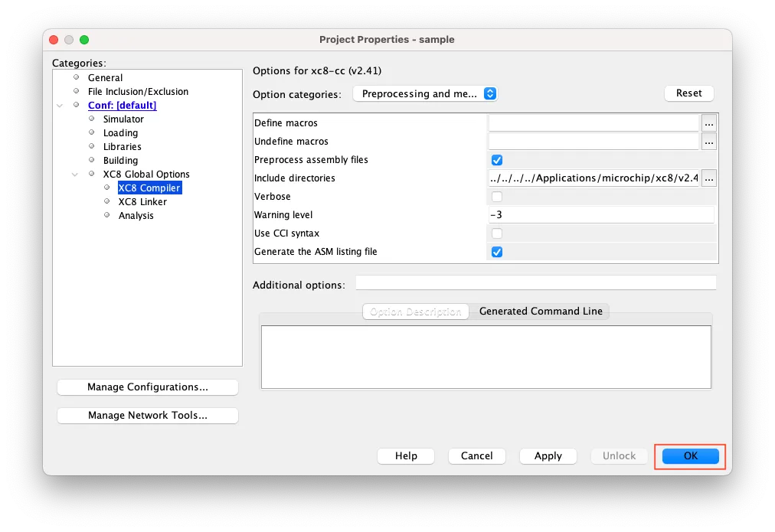
Task: Open the Option categories dropdown
Action: (x=425, y=94)
